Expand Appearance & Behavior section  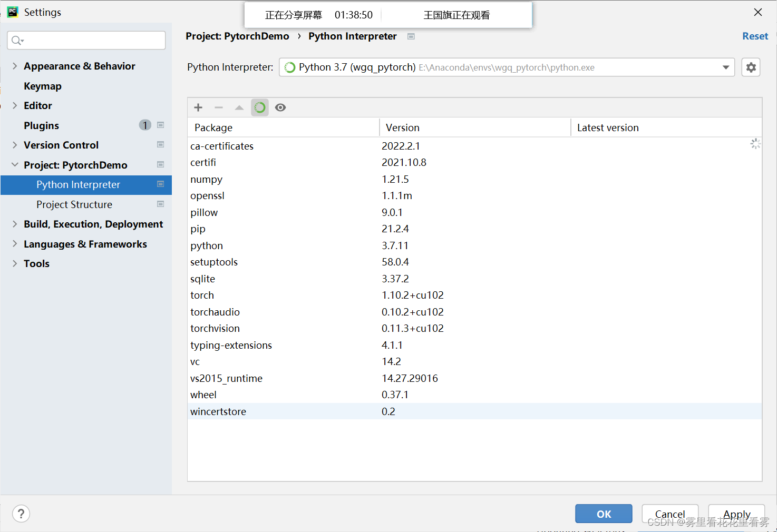(x=15, y=66)
